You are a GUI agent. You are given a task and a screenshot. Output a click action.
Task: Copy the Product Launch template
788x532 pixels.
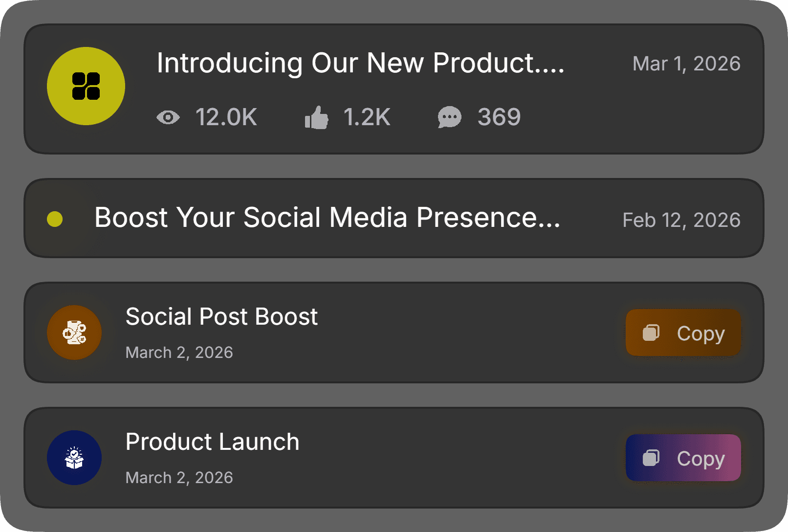tap(682, 458)
